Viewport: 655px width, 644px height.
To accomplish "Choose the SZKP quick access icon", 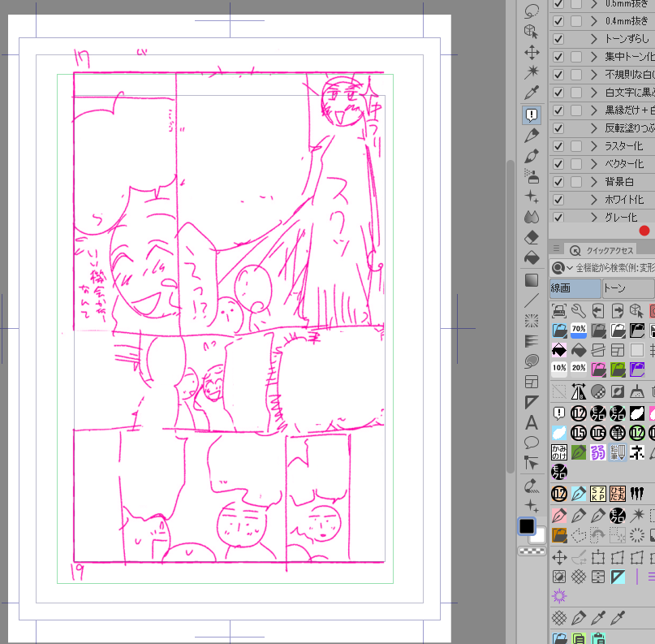I will click(597, 494).
